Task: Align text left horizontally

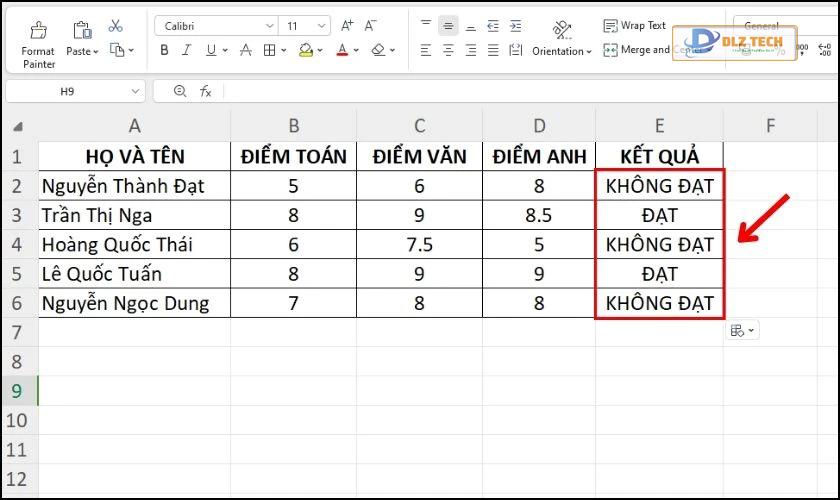Action: coord(426,50)
